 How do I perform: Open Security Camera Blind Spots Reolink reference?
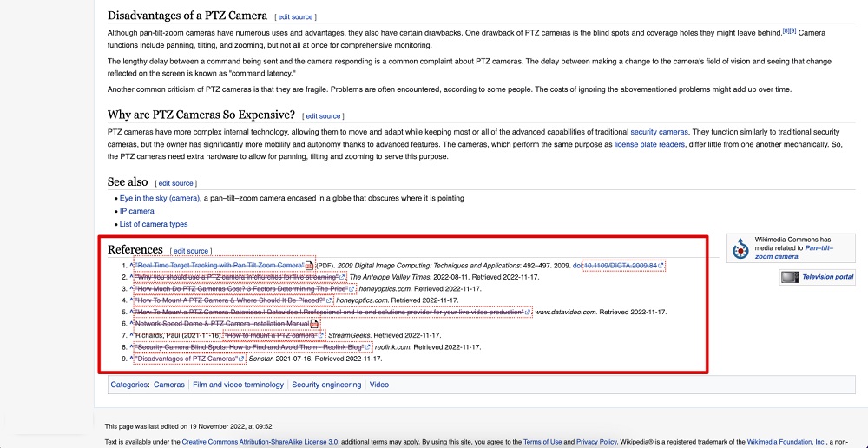[250, 347]
